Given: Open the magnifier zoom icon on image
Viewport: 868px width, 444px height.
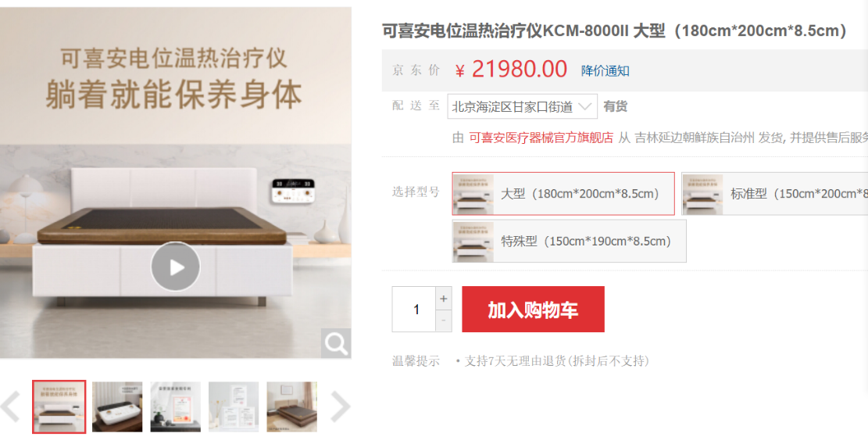Looking at the screenshot, I should point(336,343).
